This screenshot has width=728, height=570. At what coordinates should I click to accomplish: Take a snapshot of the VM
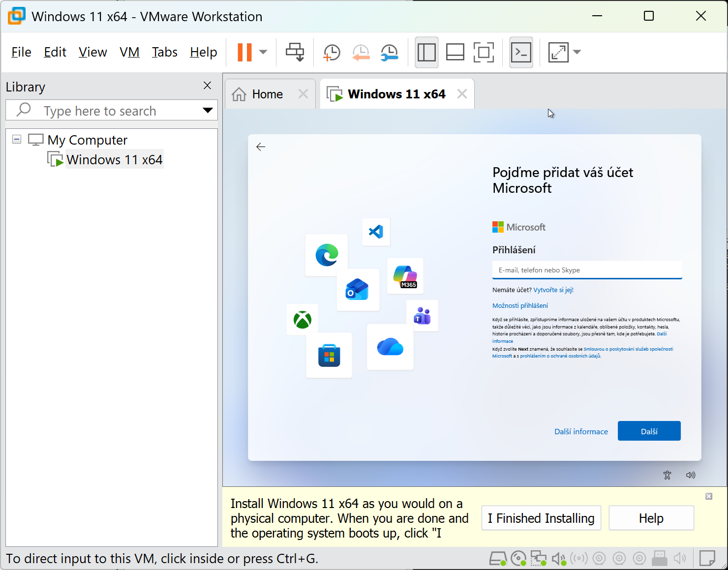pyautogui.click(x=331, y=52)
